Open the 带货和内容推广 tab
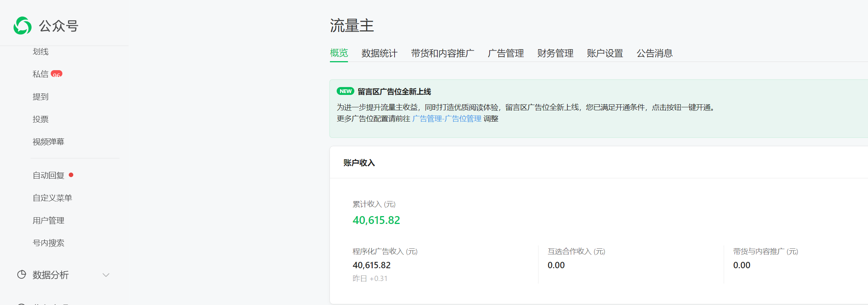Viewport: 868px width, 305px height. (442, 53)
